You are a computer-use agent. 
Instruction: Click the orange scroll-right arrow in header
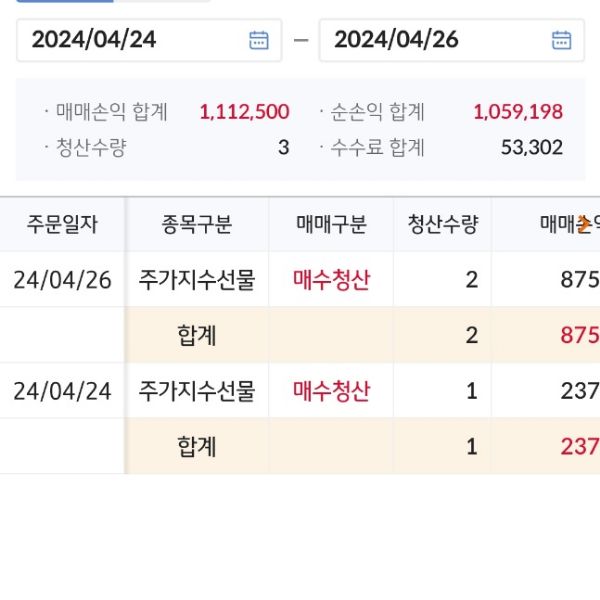(x=585, y=225)
